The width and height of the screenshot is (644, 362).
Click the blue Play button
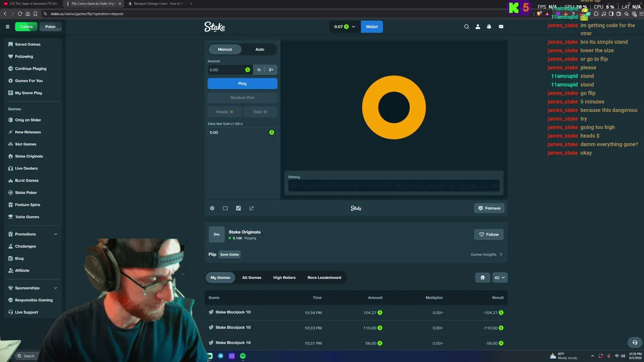(x=243, y=83)
